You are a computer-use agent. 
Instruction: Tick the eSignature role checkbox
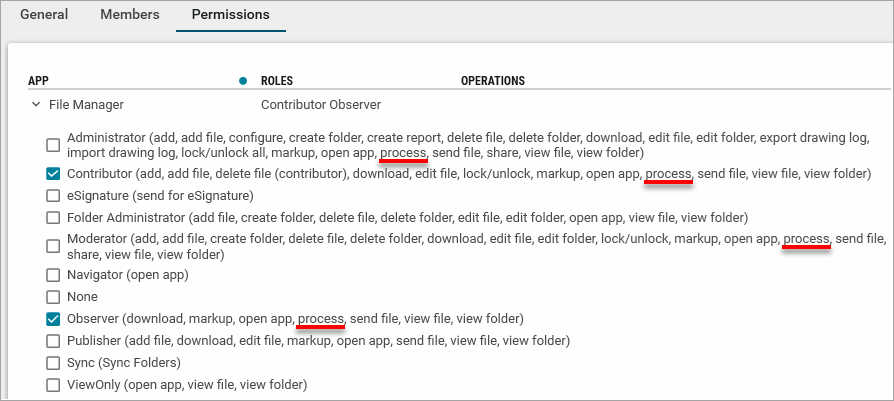tap(53, 195)
